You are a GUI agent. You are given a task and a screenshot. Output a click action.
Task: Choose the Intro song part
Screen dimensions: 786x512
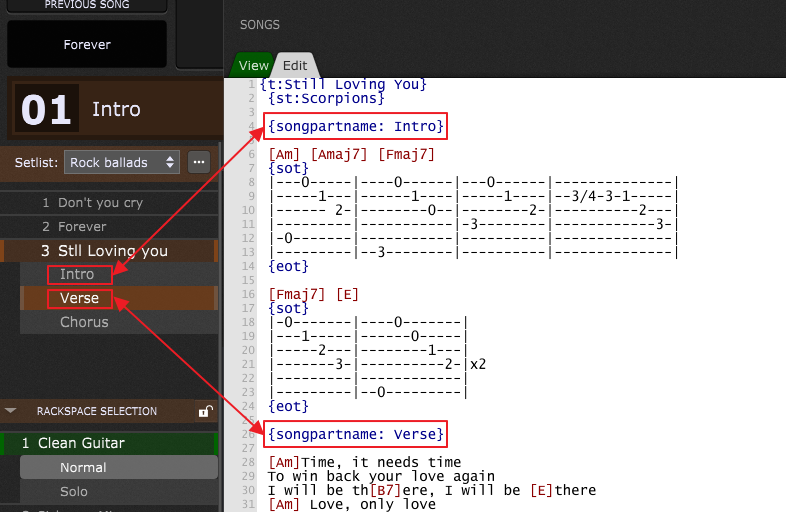78,274
